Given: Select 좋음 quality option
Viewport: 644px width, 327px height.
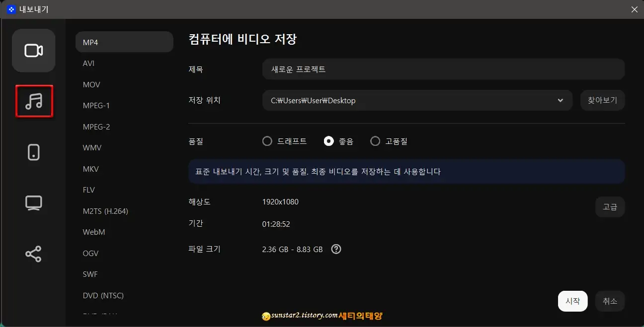Looking at the screenshot, I should coord(328,141).
